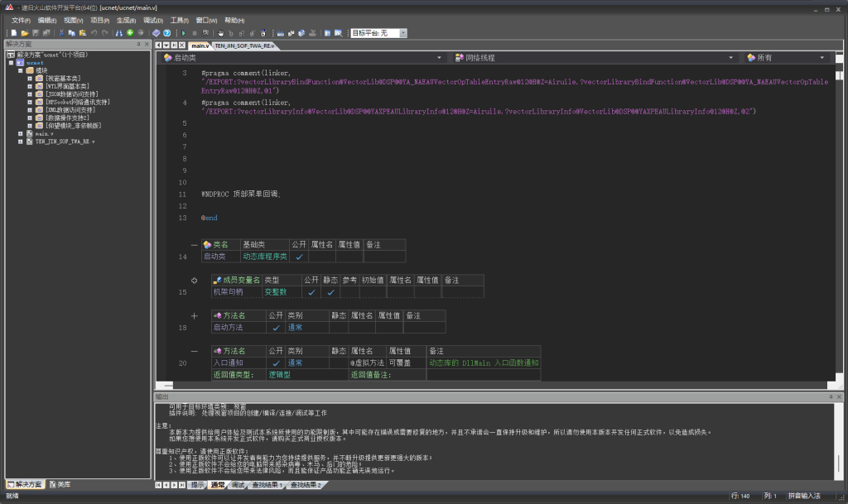Image resolution: width=848 pixels, height=504 pixels.
Task: Click the Cut scissors toolbar icon
Action: 61,33
